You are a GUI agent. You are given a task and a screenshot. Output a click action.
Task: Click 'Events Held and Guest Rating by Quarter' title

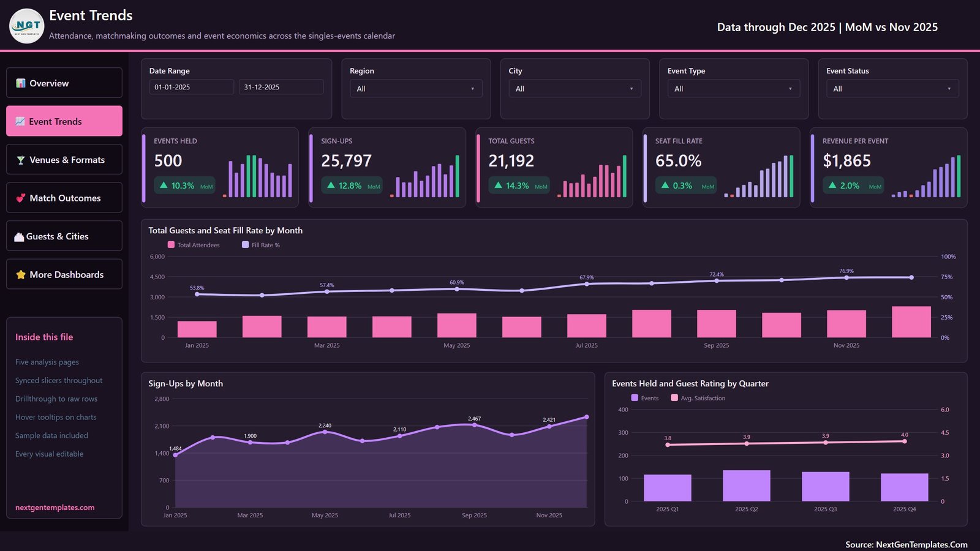click(x=690, y=383)
